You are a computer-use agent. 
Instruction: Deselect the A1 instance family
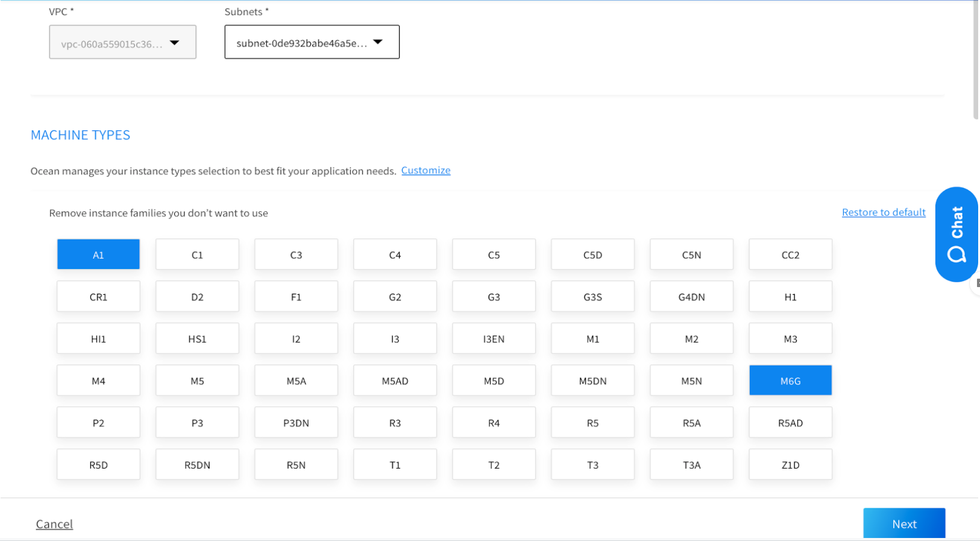coord(98,255)
